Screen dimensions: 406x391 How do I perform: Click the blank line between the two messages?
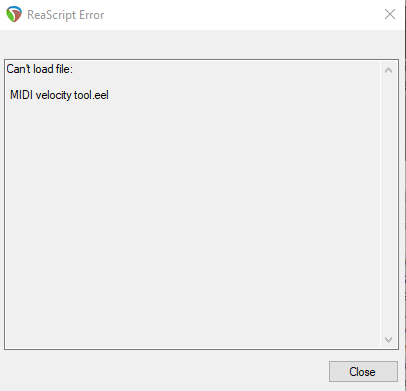point(192,82)
